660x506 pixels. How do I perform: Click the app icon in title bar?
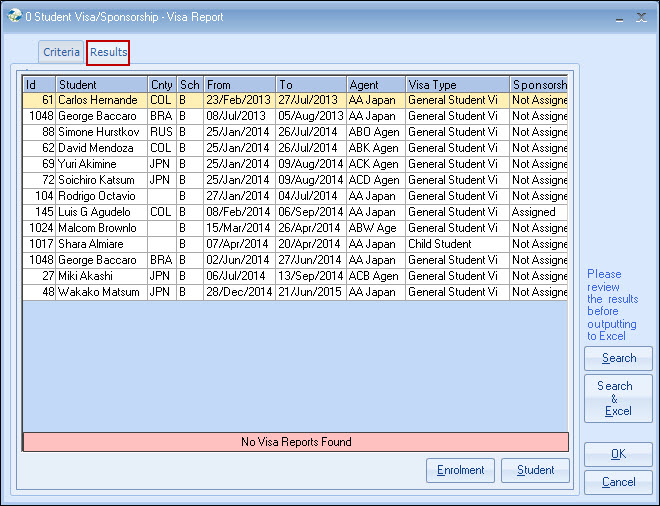pos(14,16)
